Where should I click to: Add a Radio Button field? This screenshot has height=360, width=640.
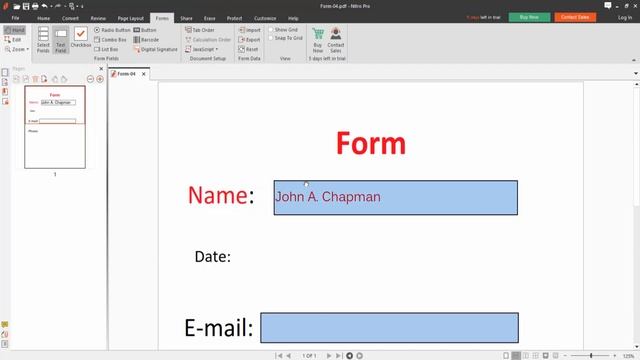pyautogui.click(x=112, y=30)
